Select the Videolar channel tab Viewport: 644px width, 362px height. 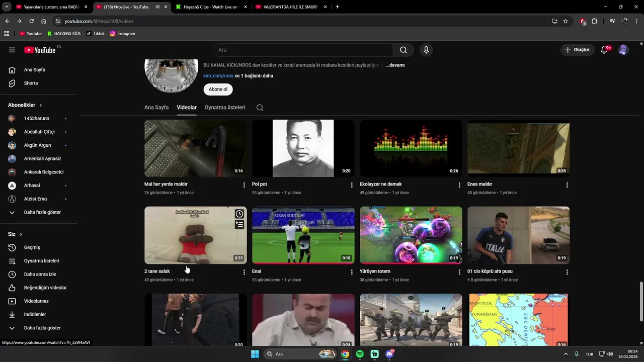point(187,108)
